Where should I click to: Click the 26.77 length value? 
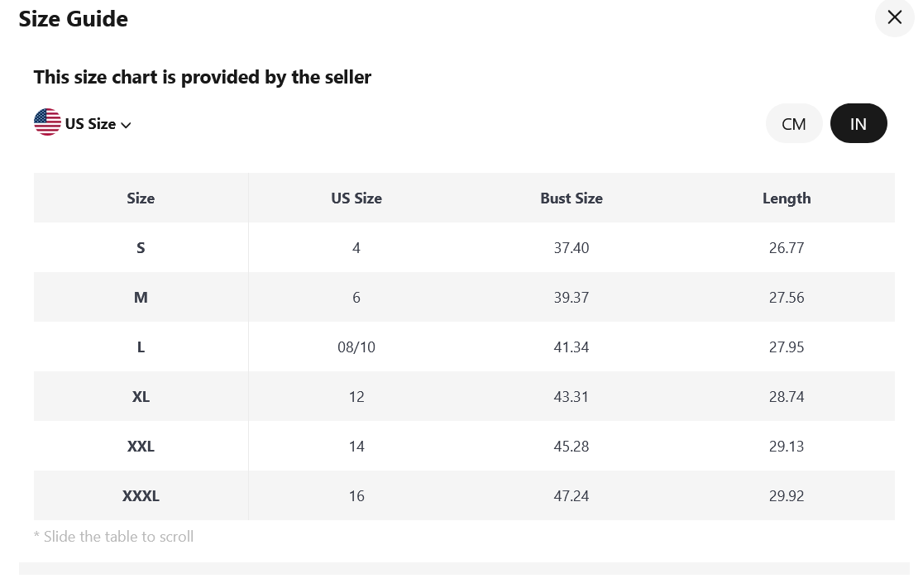[x=787, y=248]
